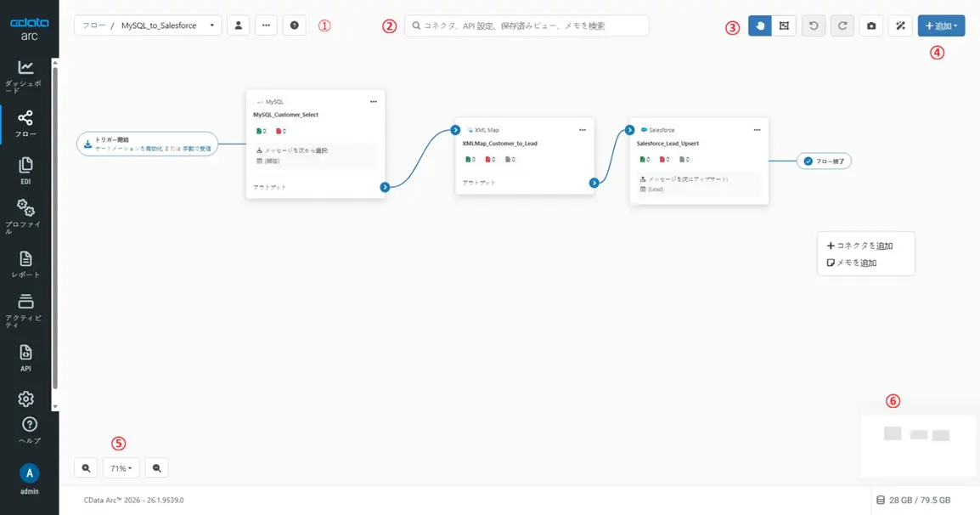
Task: Click the オートメーションを有効化 link
Action: (x=129, y=149)
